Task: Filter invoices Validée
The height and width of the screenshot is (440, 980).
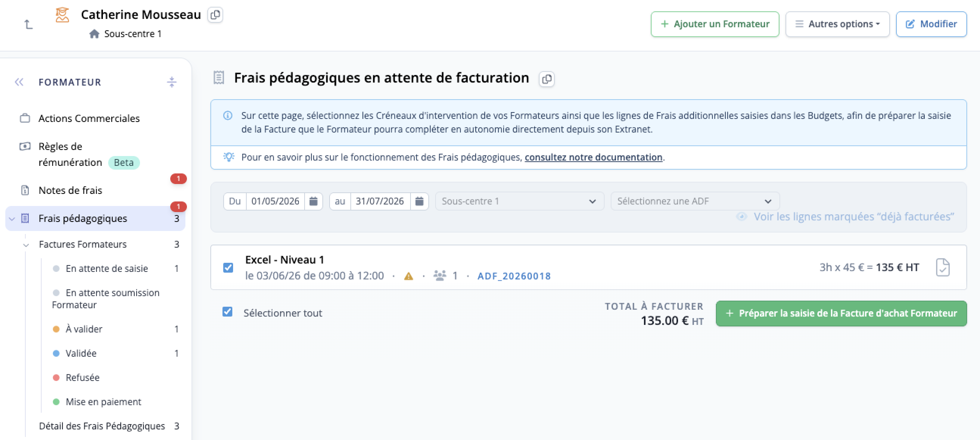Action: point(81,353)
